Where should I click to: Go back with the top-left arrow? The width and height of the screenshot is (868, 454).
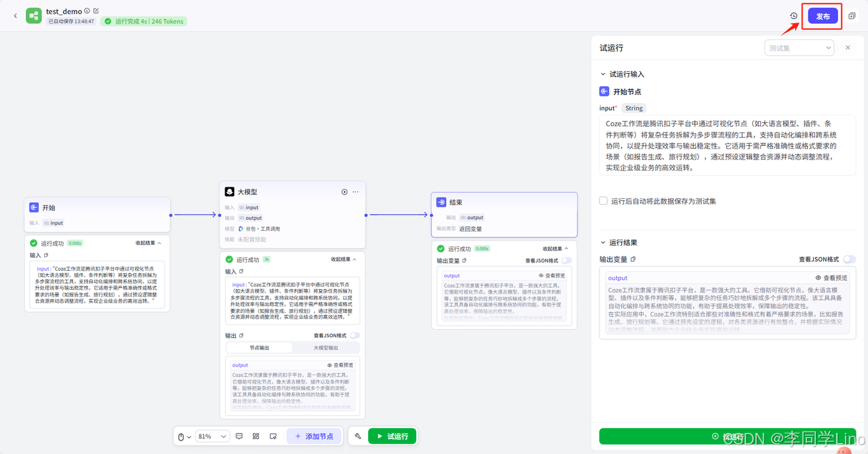tap(16, 16)
